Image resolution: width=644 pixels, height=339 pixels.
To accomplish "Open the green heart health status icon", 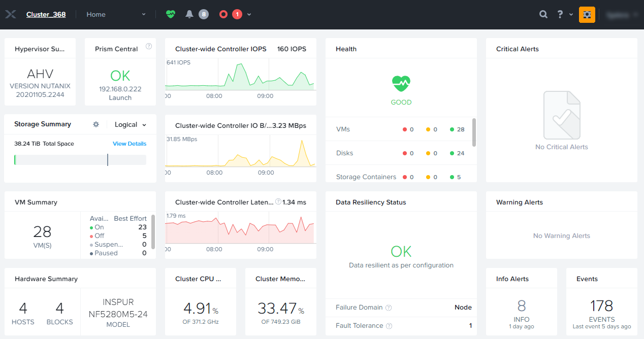I will pos(171,15).
